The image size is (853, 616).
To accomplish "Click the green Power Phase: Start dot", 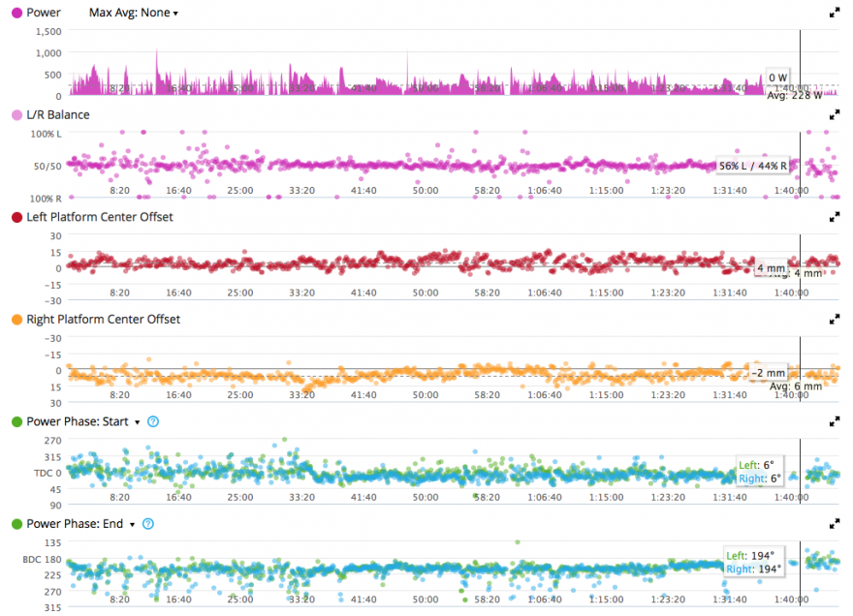I will pyautogui.click(x=16, y=421).
